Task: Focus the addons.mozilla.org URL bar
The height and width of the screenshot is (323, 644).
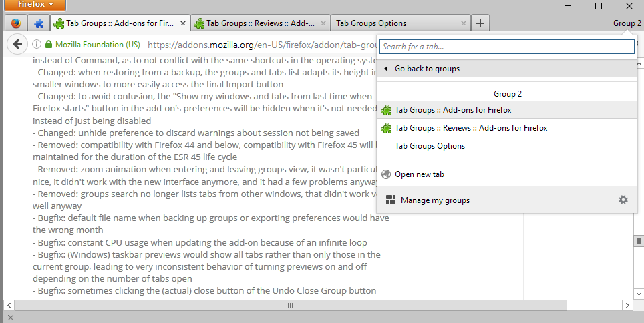Action: coord(262,45)
